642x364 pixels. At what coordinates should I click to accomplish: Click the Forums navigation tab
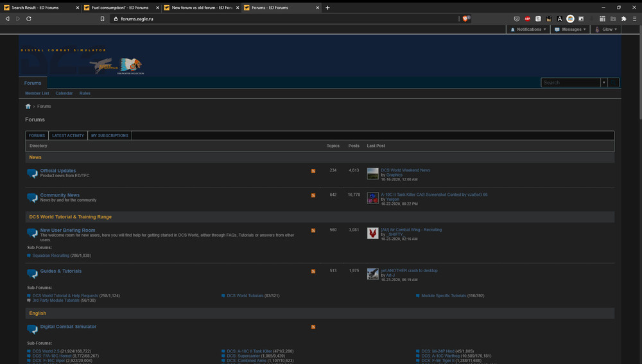(x=33, y=83)
